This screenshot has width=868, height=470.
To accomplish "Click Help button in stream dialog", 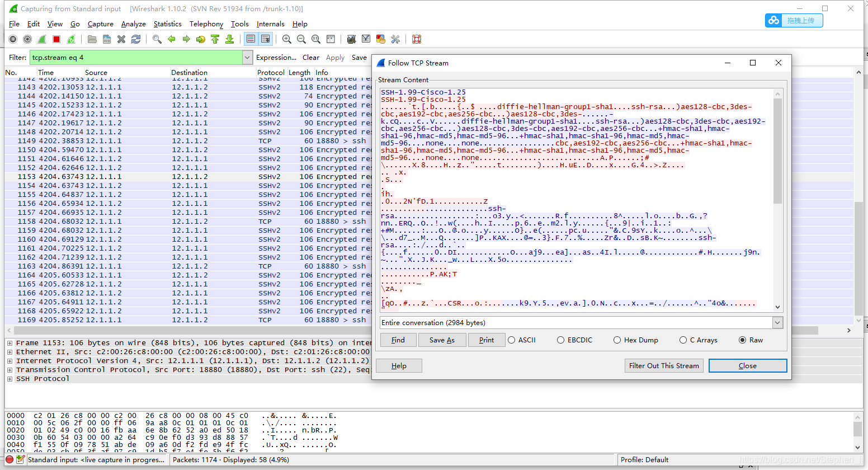I will [399, 366].
